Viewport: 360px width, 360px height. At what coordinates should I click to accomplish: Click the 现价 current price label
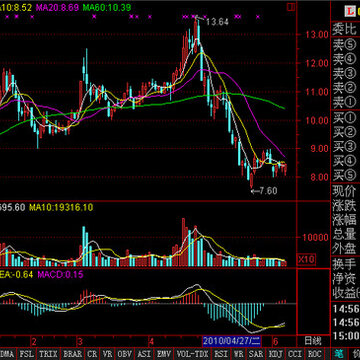344,191
